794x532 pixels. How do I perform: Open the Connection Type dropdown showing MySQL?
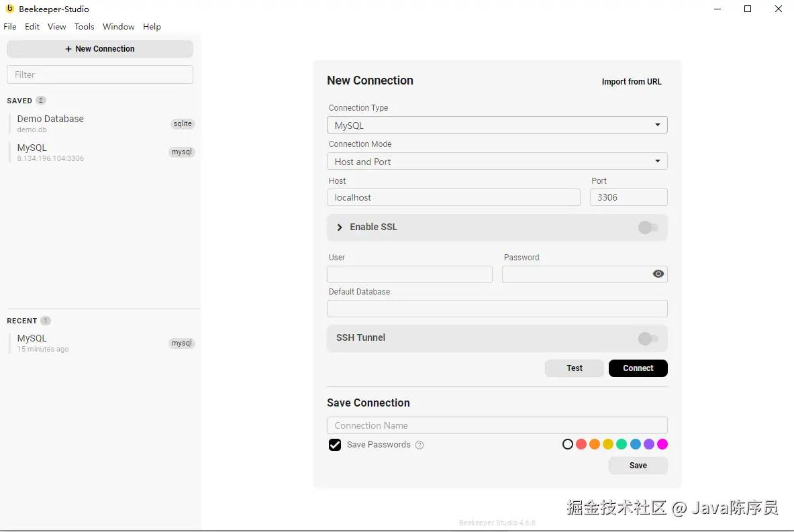[497, 125]
